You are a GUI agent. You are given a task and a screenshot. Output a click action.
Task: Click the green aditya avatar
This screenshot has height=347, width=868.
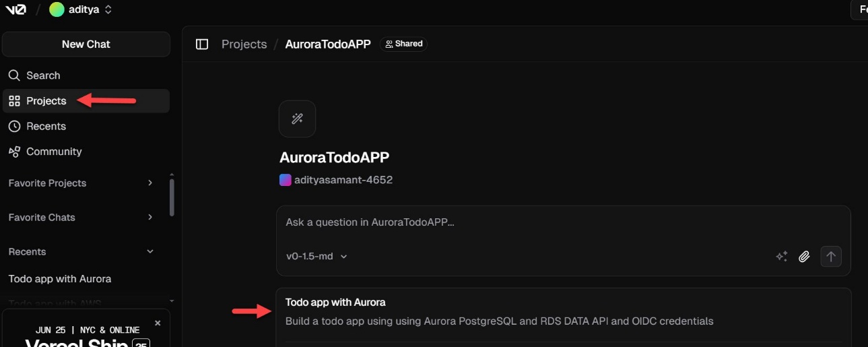coord(57,9)
